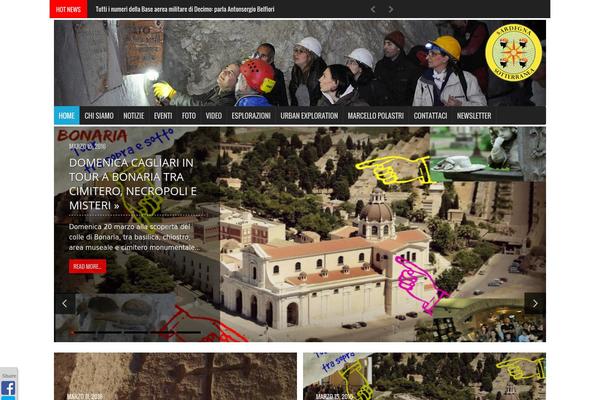
Task: Open the Esplorazioni menu item
Action: click(251, 116)
